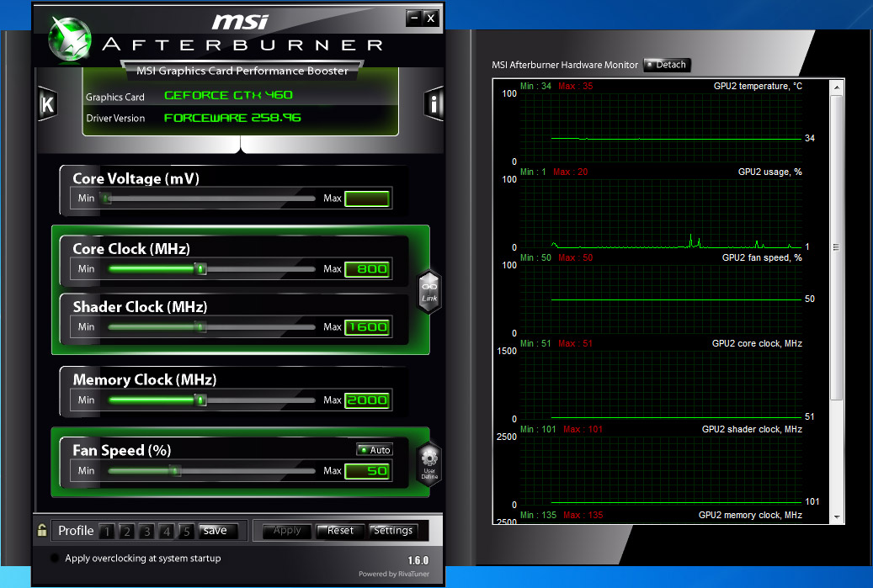The width and height of the screenshot is (873, 588).
Task: Click monitor scrollbar up arrow
Action: pyautogui.click(x=836, y=87)
